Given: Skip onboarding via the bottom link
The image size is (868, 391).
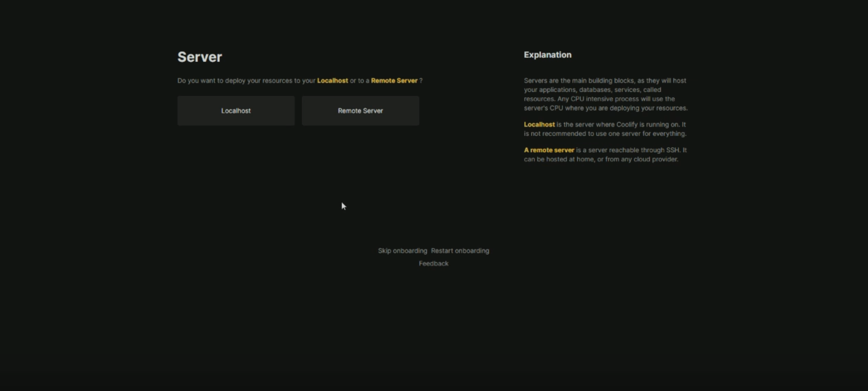Looking at the screenshot, I should 402,251.
